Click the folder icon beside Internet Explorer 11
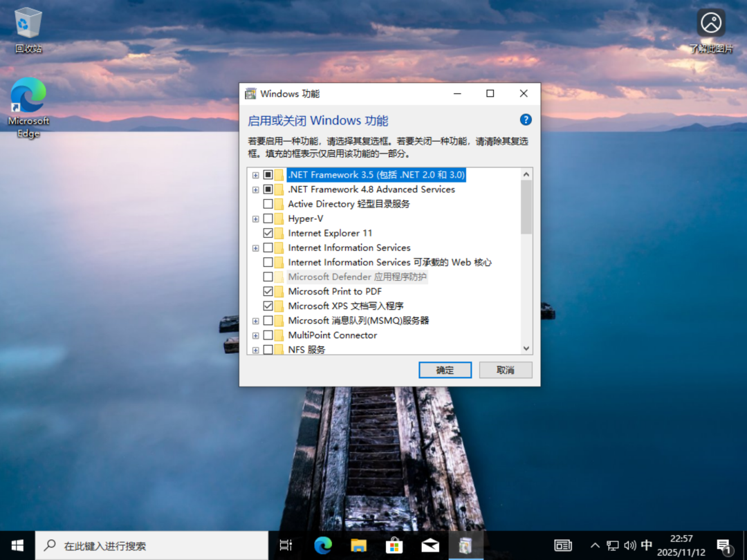This screenshot has height=560, width=747. click(279, 234)
